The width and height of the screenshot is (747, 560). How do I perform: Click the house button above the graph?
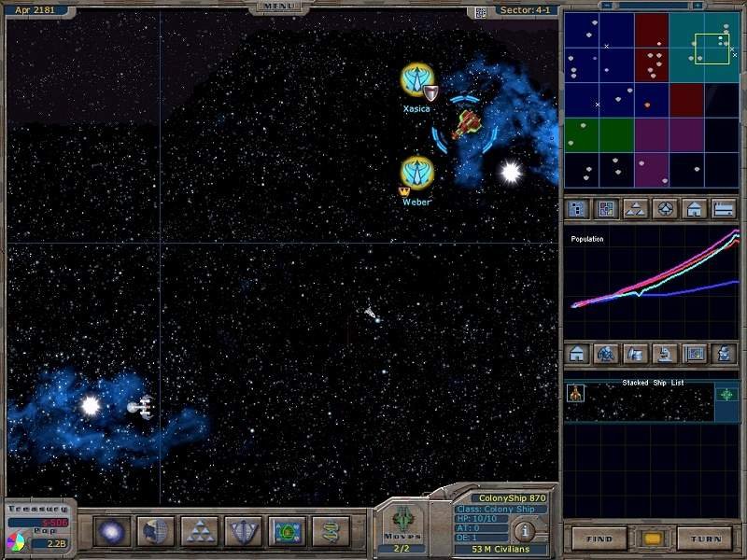(x=695, y=209)
